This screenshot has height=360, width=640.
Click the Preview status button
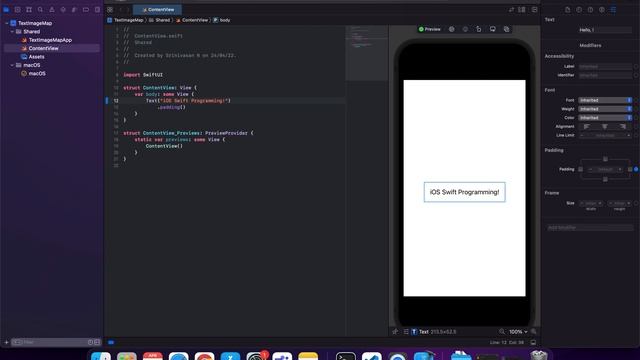[x=429, y=29]
